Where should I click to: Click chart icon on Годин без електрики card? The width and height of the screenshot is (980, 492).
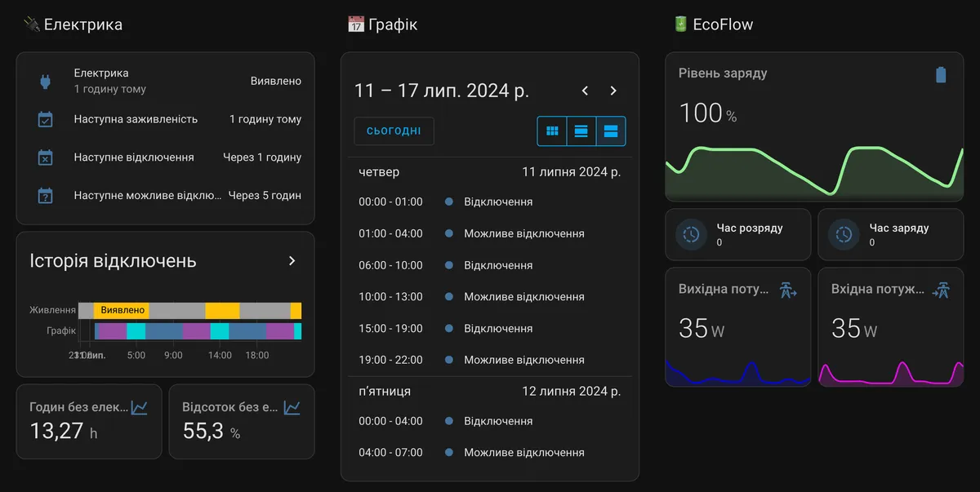(x=140, y=406)
